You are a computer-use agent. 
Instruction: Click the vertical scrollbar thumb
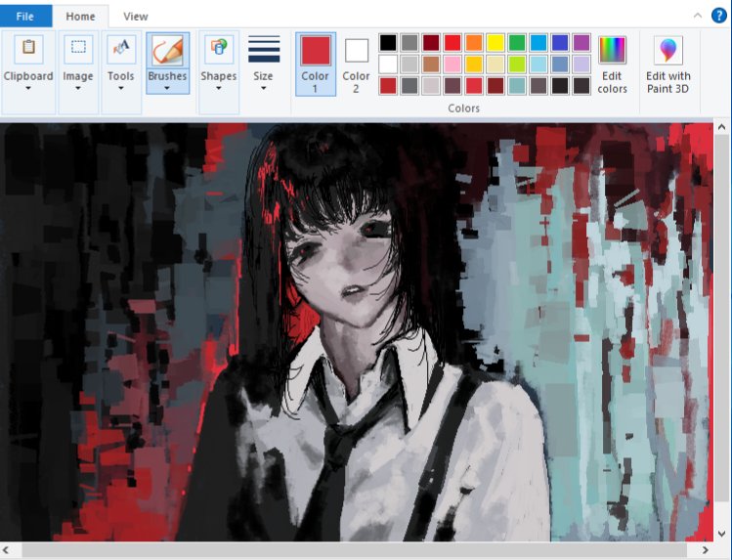pos(721,319)
